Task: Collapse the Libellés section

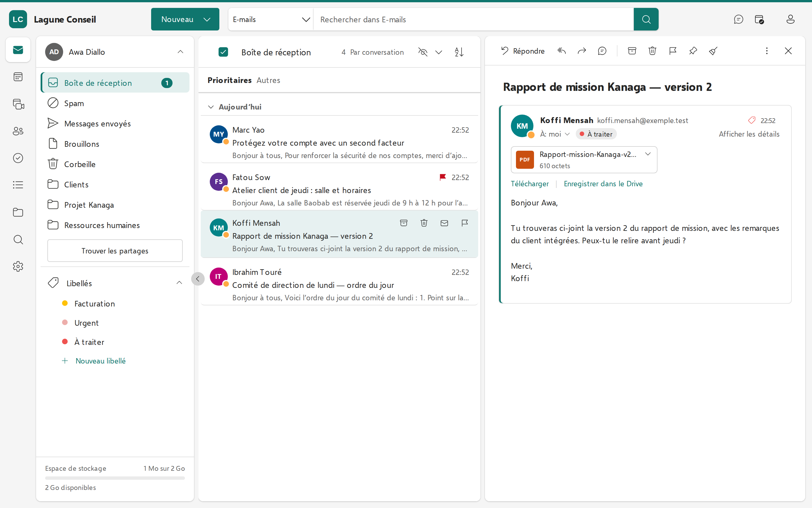Action: tap(180, 283)
